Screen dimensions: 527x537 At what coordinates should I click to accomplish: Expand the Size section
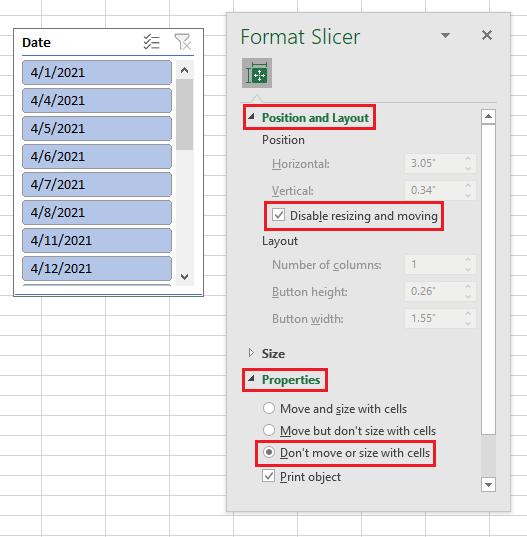[x=251, y=353]
